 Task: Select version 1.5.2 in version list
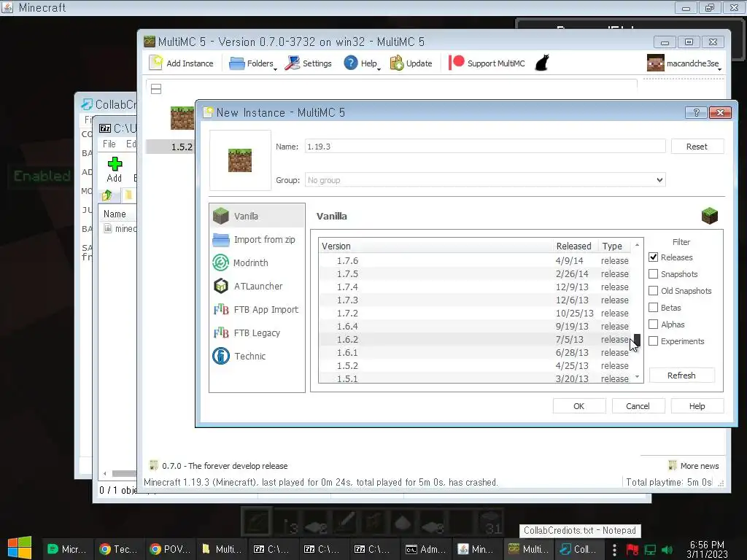point(475,366)
